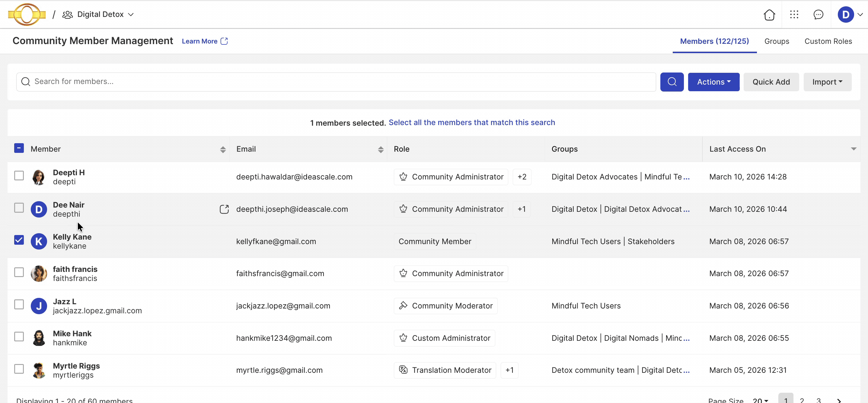Click the open-profile icon beside Dee Nair
The width and height of the screenshot is (868, 403).
(224, 209)
